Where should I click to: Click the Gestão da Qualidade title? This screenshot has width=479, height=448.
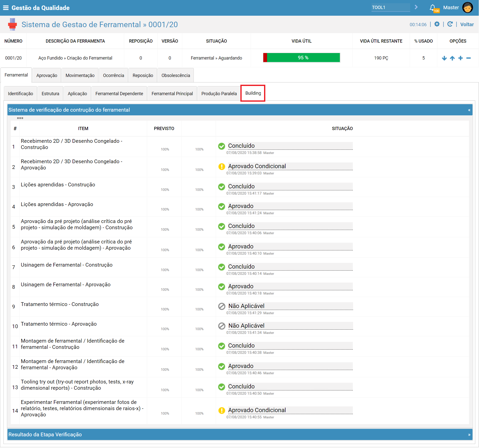click(x=40, y=8)
